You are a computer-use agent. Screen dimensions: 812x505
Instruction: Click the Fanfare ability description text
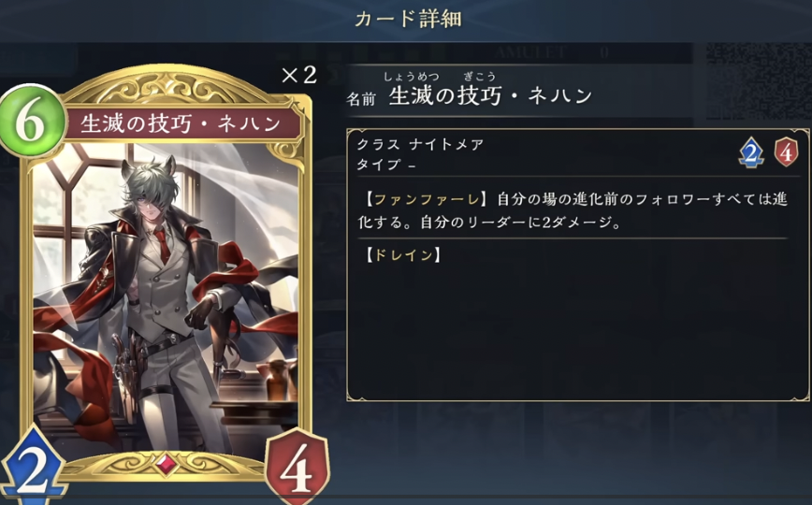573,210
